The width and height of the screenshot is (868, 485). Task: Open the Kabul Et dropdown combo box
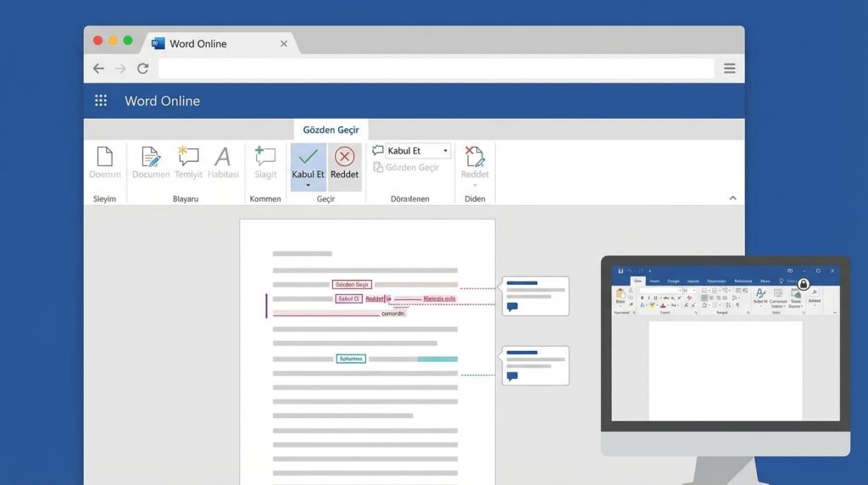click(418, 151)
